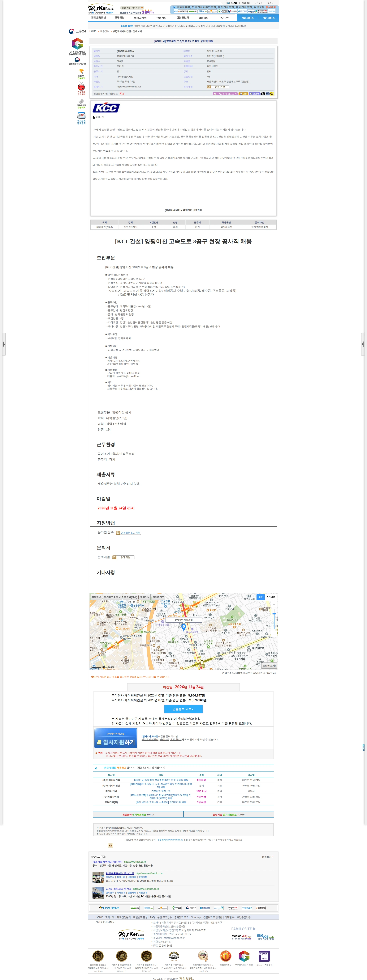This screenshot has width=367, height=980.
Task: Click the right-edge panel collapse arrow
Action: point(363,344)
